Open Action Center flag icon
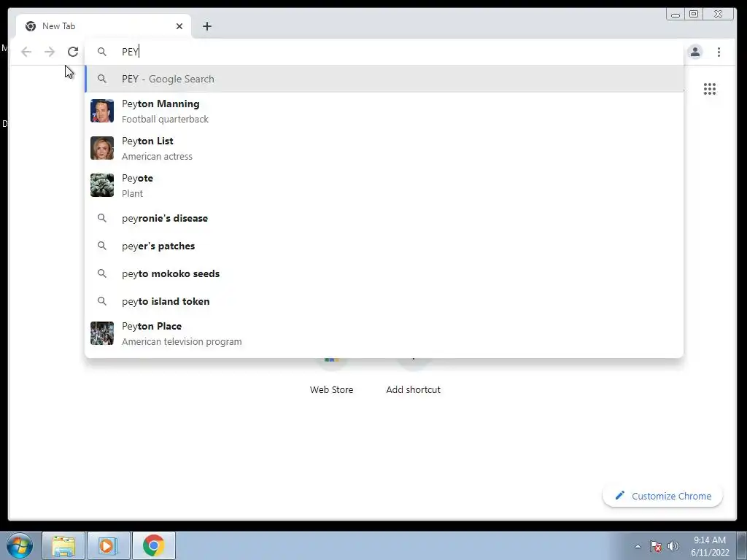This screenshot has width=747, height=560. coord(656,546)
